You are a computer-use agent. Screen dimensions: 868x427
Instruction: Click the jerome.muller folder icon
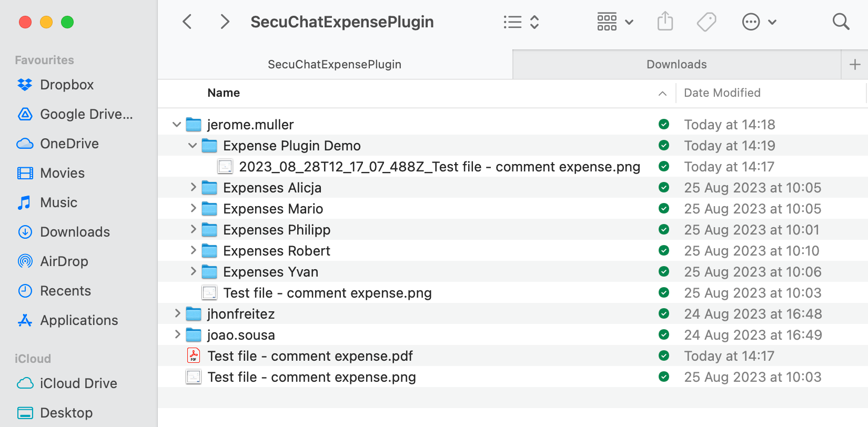click(x=194, y=125)
